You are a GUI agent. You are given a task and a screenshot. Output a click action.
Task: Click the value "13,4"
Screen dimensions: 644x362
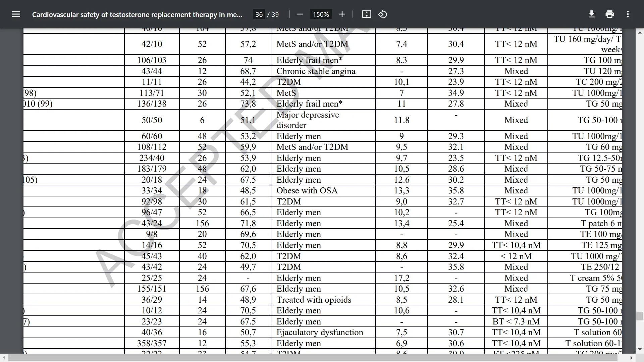[401, 223]
